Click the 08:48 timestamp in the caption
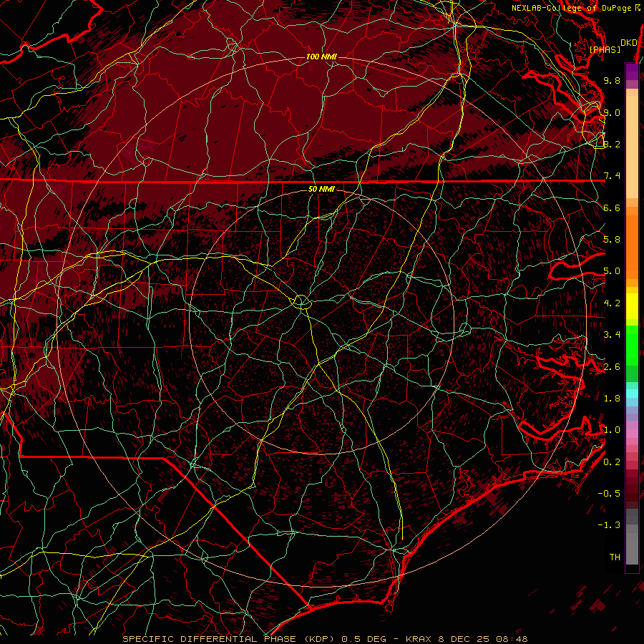This screenshot has height=644, width=644. pos(512,639)
